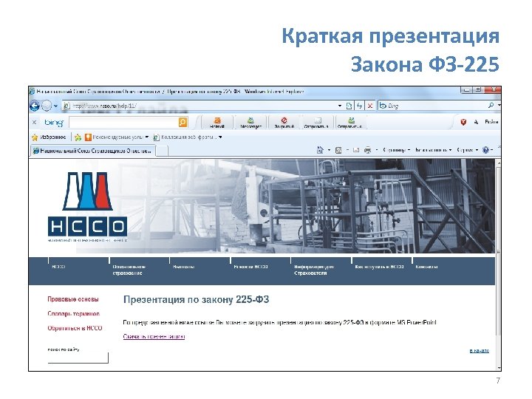Click Войти on the Bing toolbar
Viewport: 532px width, 399px height.
pos(491,121)
